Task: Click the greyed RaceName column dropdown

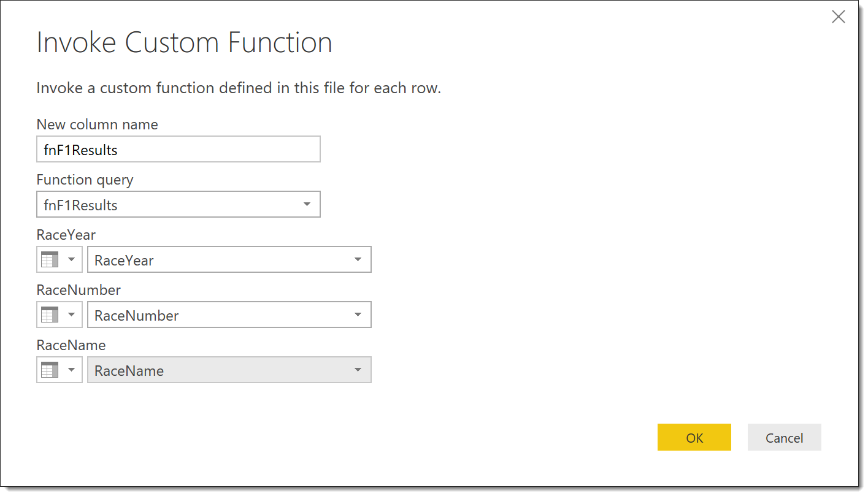Action: click(x=229, y=370)
